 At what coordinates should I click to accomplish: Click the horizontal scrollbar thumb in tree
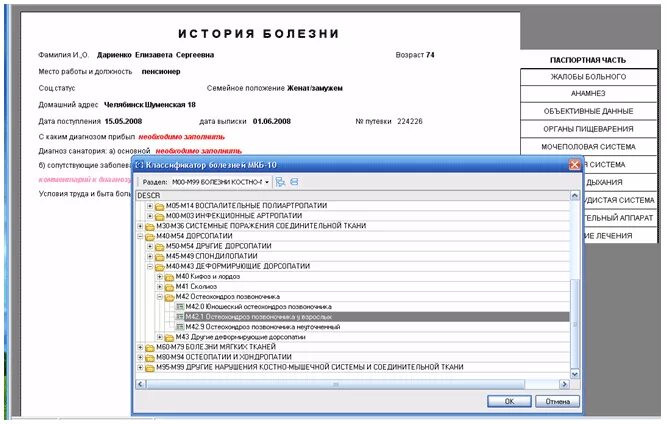click(335, 384)
